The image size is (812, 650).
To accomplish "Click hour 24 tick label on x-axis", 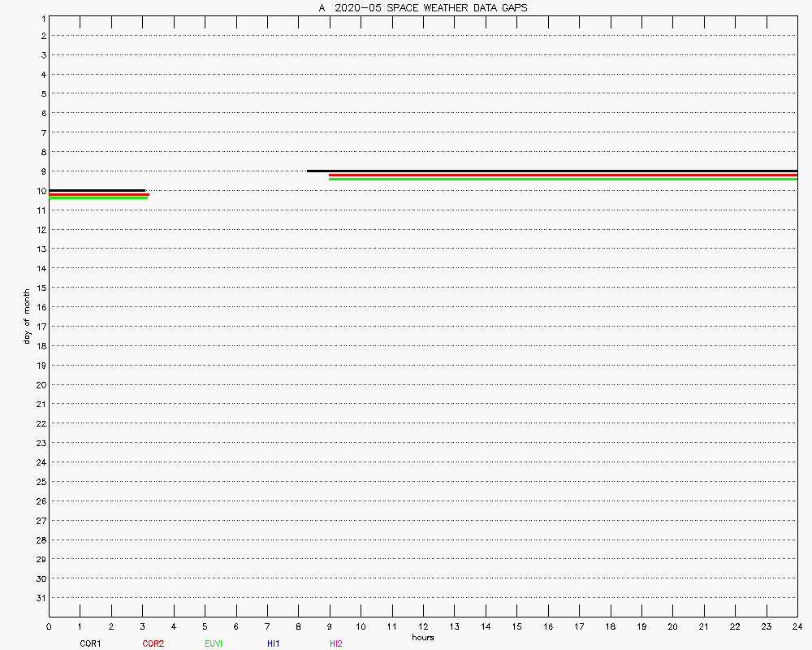I will pyautogui.click(x=797, y=626).
